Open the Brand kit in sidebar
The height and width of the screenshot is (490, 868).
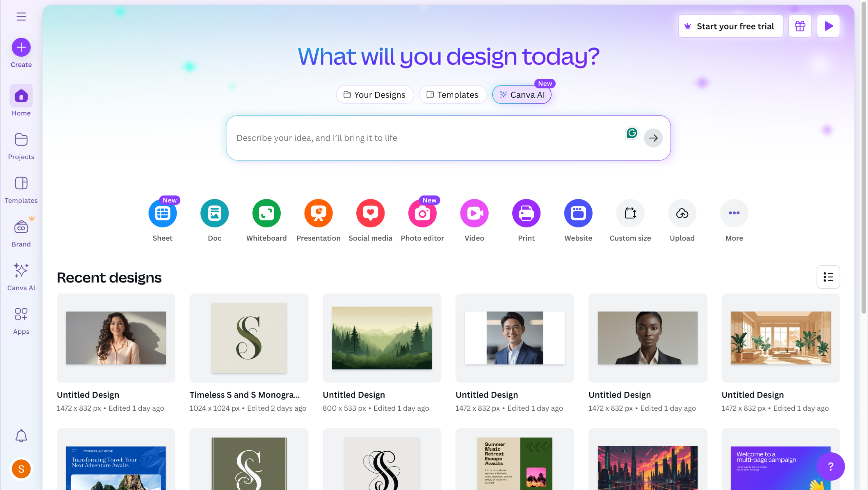click(21, 232)
